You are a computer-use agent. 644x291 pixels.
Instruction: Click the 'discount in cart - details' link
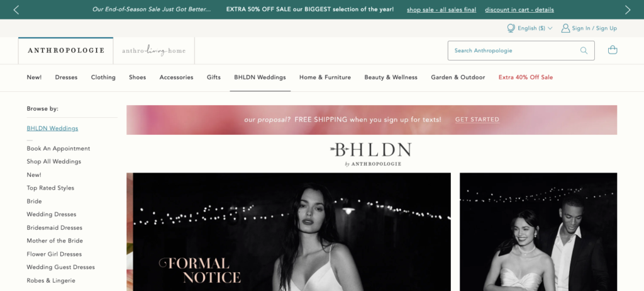click(519, 9)
